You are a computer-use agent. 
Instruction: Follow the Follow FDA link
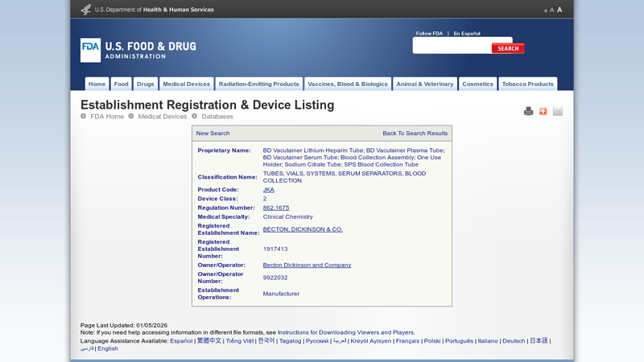point(429,34)
